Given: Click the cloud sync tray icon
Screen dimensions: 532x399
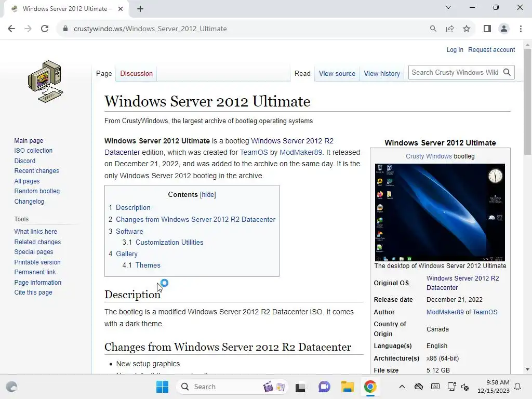Looking at the screenshot, I should pos(419,387).
